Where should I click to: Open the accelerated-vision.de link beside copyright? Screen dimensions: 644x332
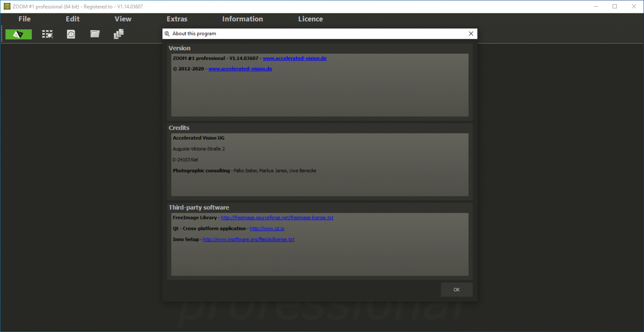tap(240, 69)
